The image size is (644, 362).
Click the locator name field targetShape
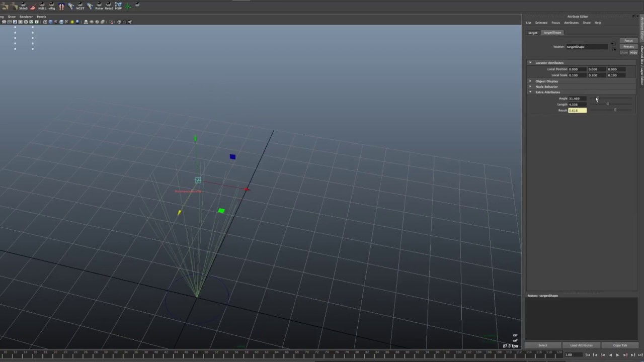587,47
